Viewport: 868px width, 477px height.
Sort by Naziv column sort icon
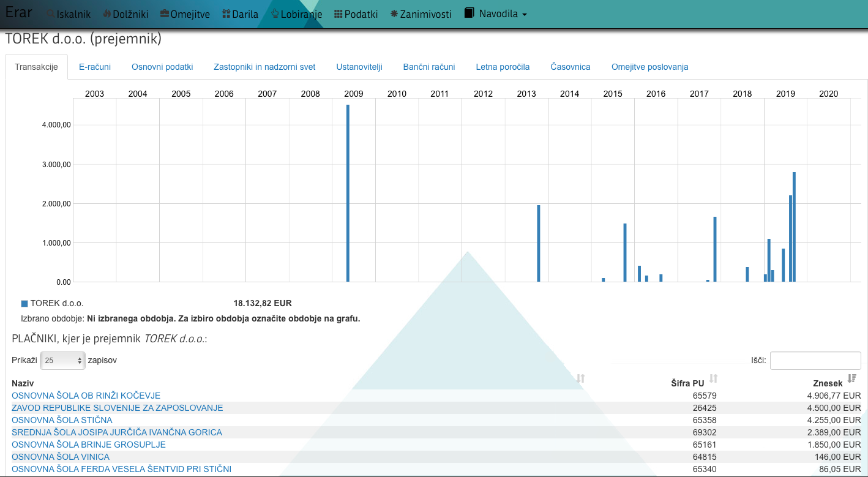coord(581,378)
